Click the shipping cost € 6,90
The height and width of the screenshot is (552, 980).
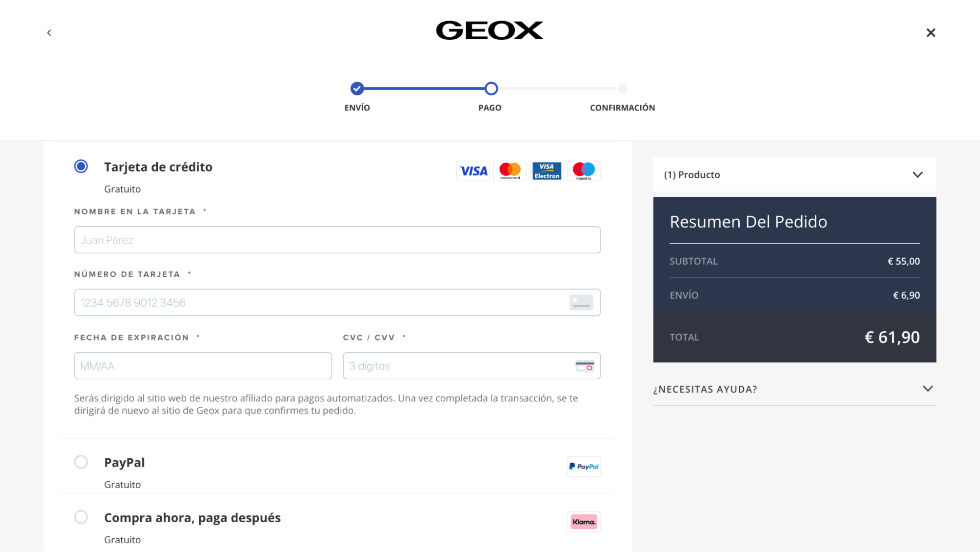(906, 295)
